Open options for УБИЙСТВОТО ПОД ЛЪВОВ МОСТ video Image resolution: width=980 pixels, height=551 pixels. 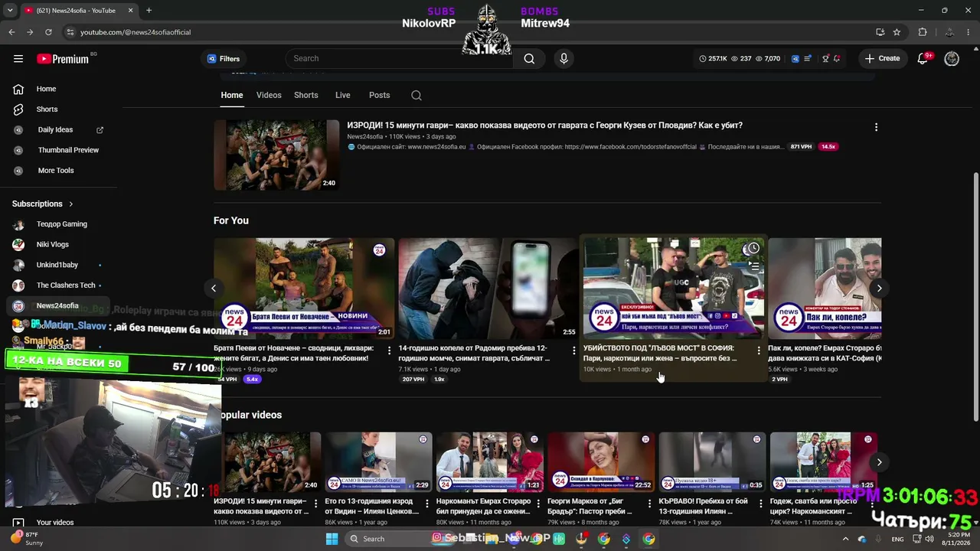(x=759, y=350)
